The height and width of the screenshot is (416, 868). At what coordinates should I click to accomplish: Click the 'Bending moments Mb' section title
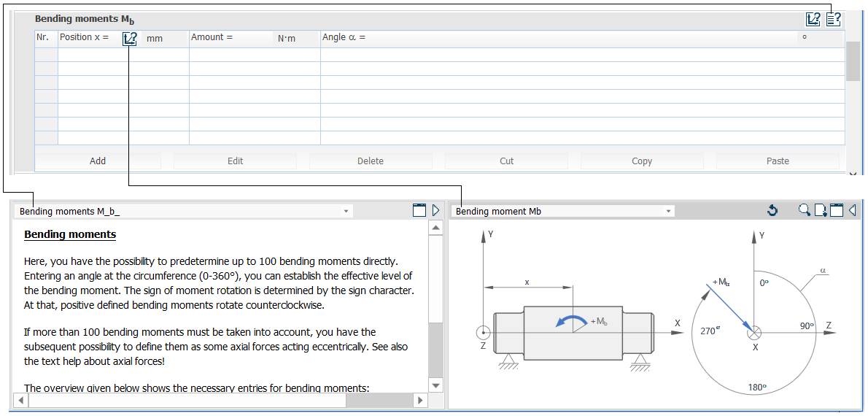(85, 20)
